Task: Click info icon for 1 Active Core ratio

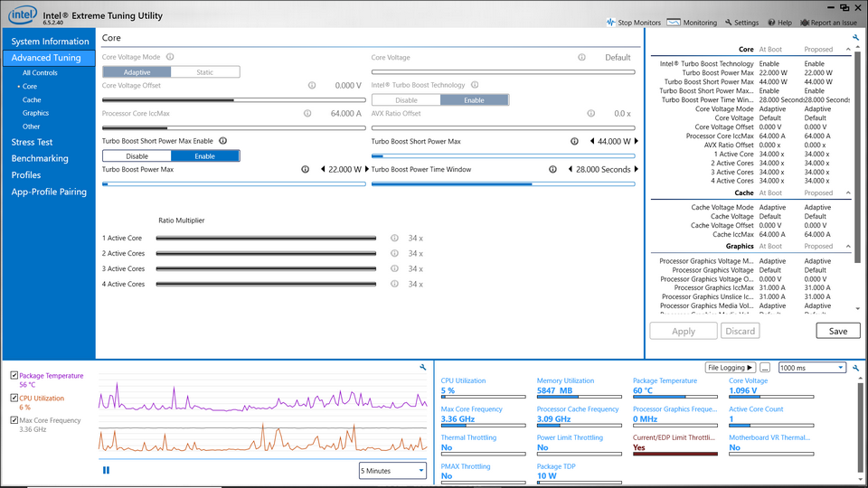Action: [x=394, y=239]
